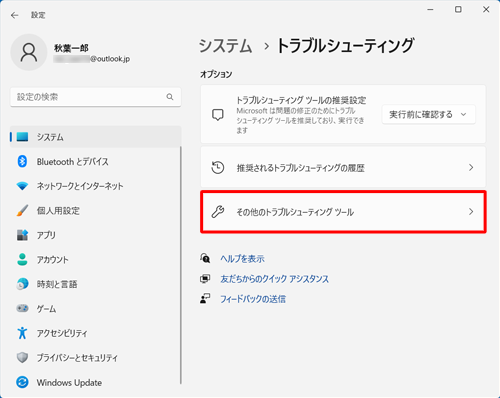Screen dimensions: 500x398
Task: Close the 設定 window
Action: coord(486,9)
